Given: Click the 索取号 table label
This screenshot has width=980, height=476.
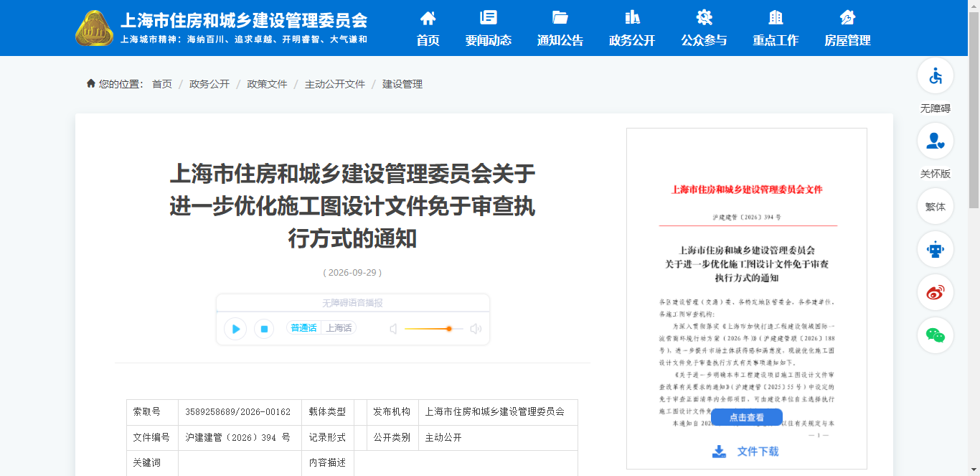Looking at the screenshot, I should click(x=147, y=412).
